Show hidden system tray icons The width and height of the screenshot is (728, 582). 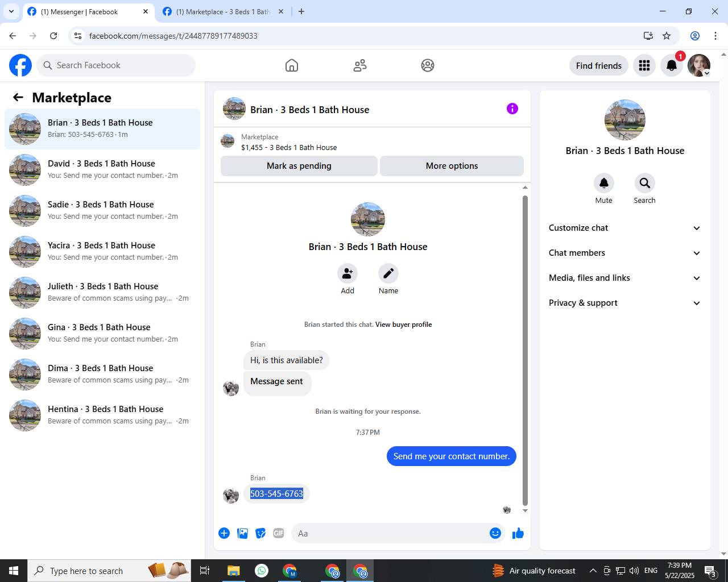593,571
